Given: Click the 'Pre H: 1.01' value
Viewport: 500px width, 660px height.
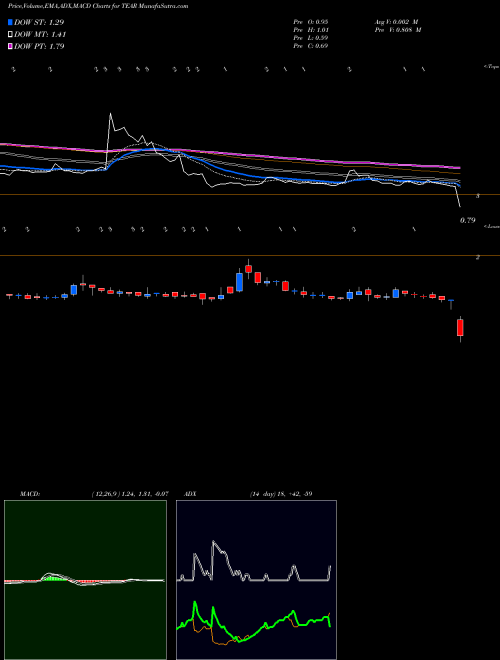Looking at the screenshot, I should pyautogui.click(x=311, y=30).
